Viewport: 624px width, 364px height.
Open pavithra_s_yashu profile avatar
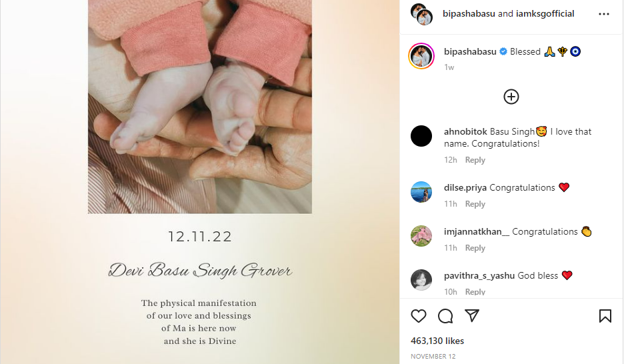click(421, 280)
